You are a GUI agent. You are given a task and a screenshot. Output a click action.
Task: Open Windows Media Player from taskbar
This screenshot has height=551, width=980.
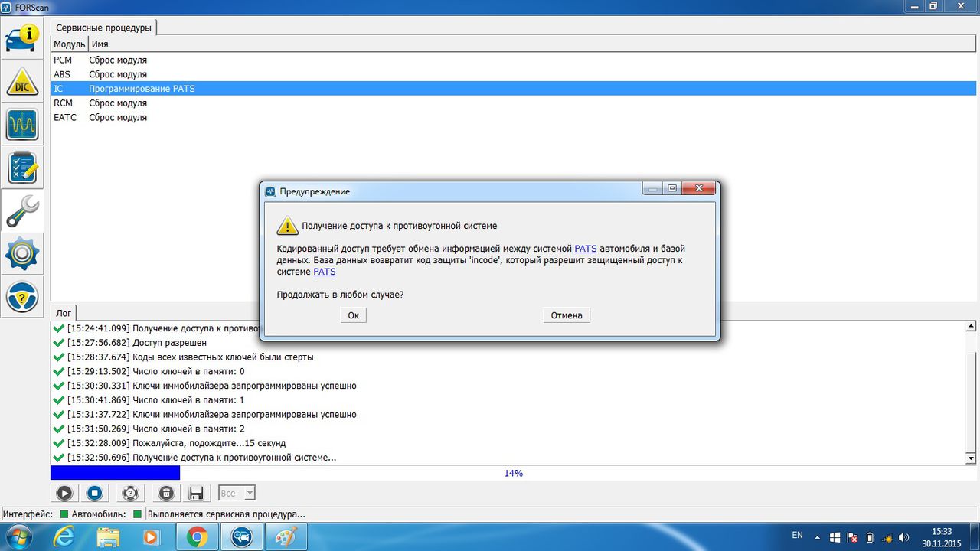coord(152,537)
